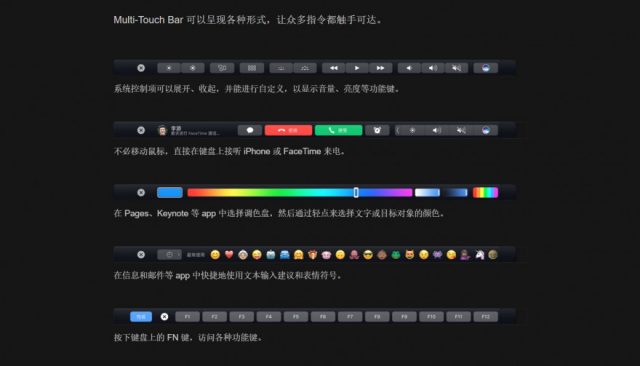Tap the rewind button on the Touch Bar
This screenshot has width=640, height=366.
(x=333, y=68)
